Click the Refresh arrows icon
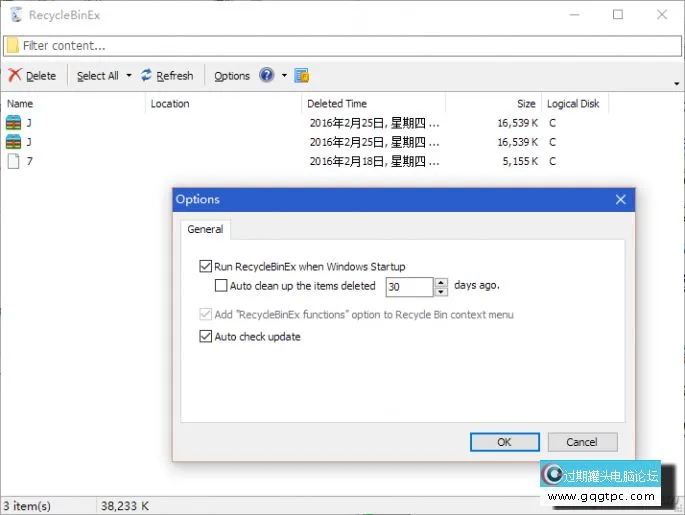685x515 pixels. 147,76
